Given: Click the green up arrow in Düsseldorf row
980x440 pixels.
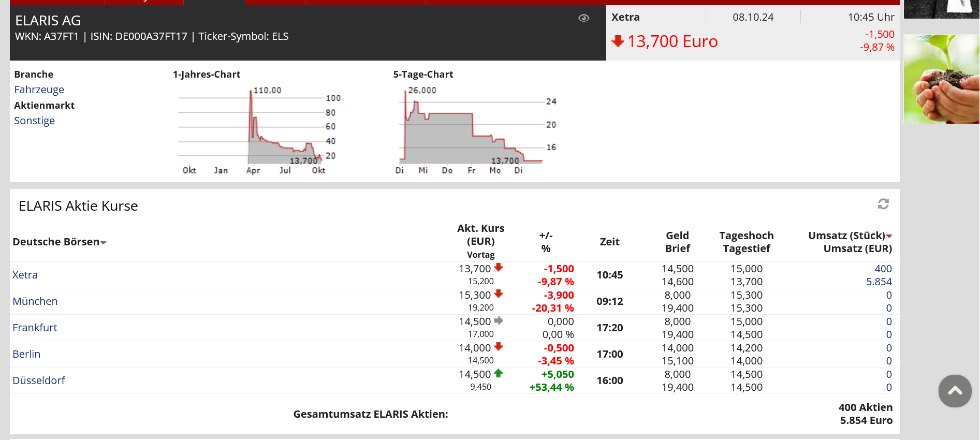Looking at the screenshot, I should tap(499, 373).
